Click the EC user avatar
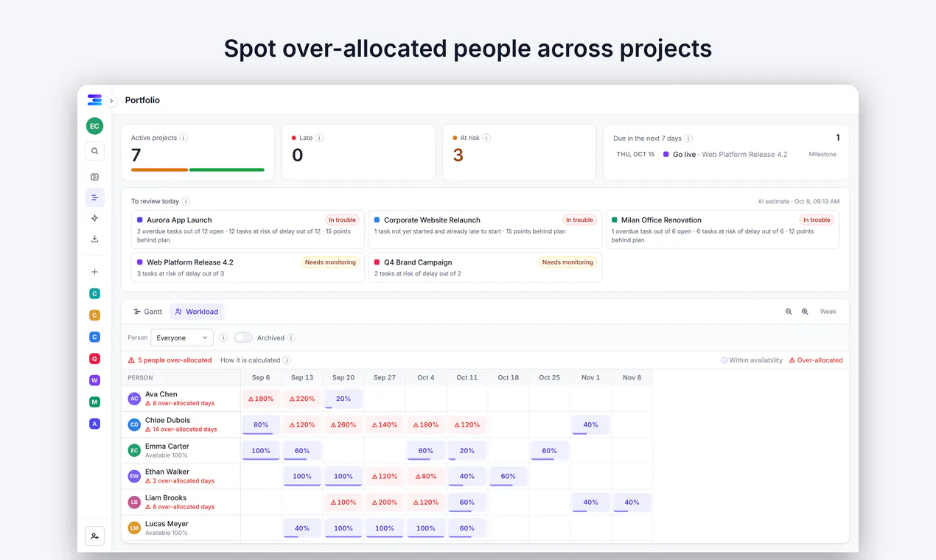Image resolution: width=936 pixels, height=560 pixels. click(x=94, y=126)
